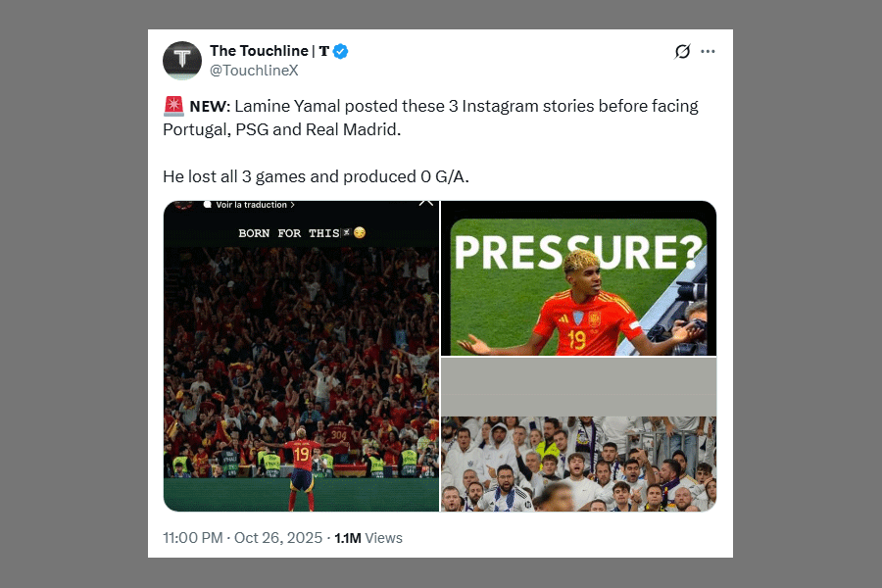Open the @TouchlineX handle link
The width and height of the screenshot is (882, 588).
[254, 71]
